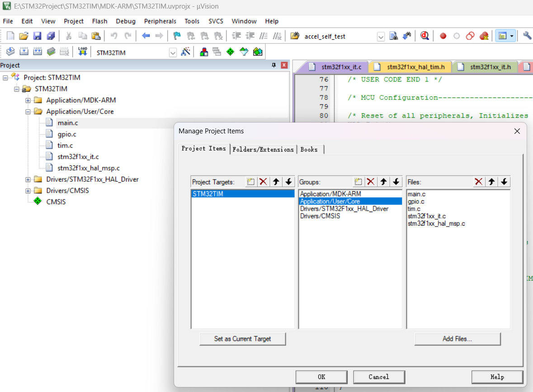Collapse the Application/User/Core tree folder
533x392 pixels.
coord(28,112)
